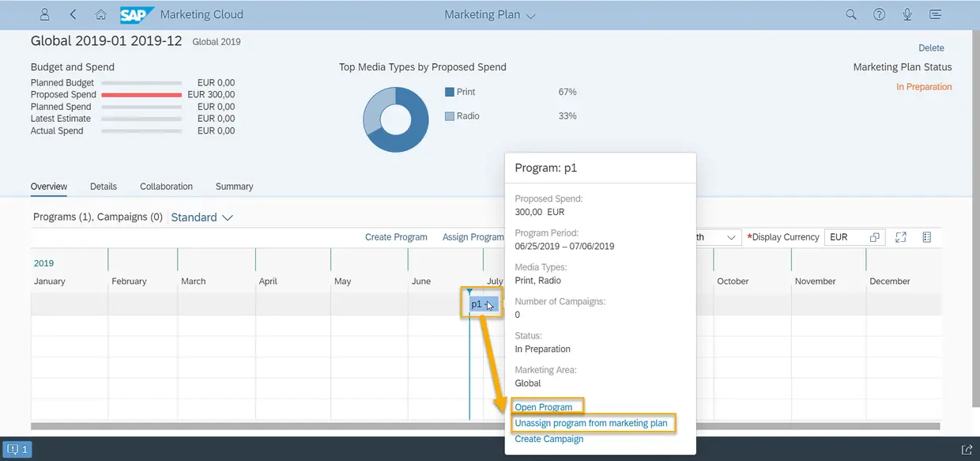Switch to the Overview tab
The width and height of the screenshot is (980, 461).
(49, 187)
